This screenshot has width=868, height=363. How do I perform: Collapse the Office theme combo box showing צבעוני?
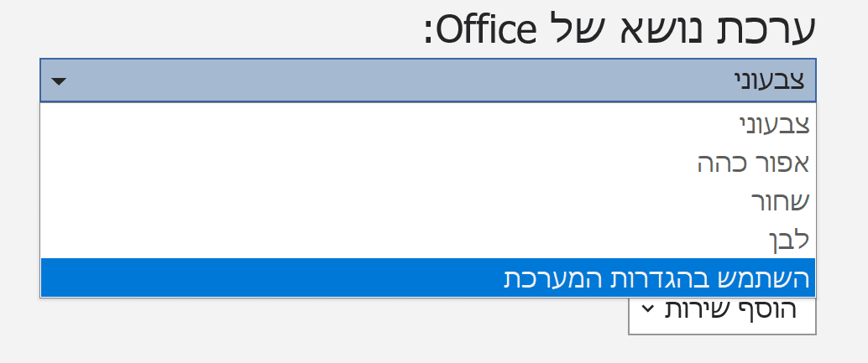point(426,81)
